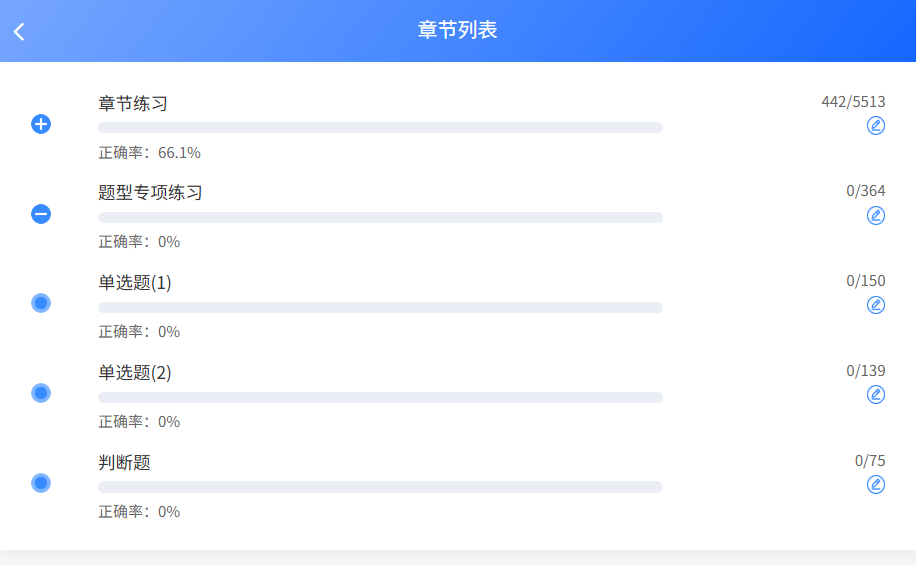
Task: Open edit icon for 章节练习
Action: 876,125
